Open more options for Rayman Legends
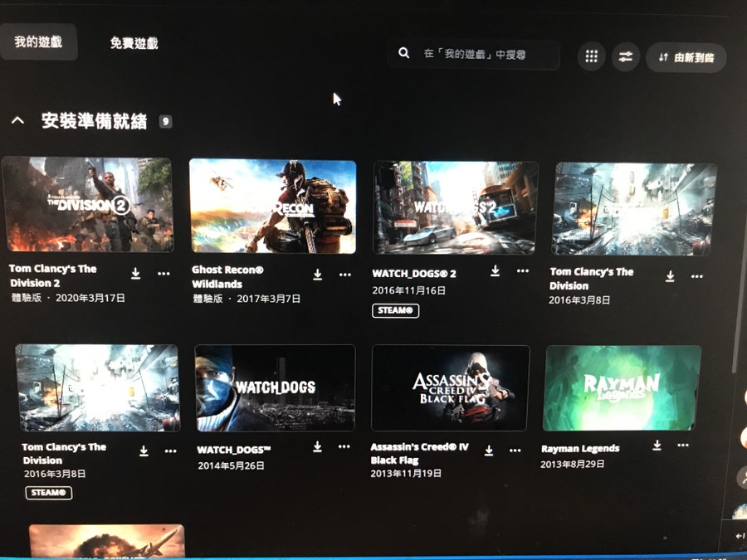Screen dimensions: 747x560 683,446
